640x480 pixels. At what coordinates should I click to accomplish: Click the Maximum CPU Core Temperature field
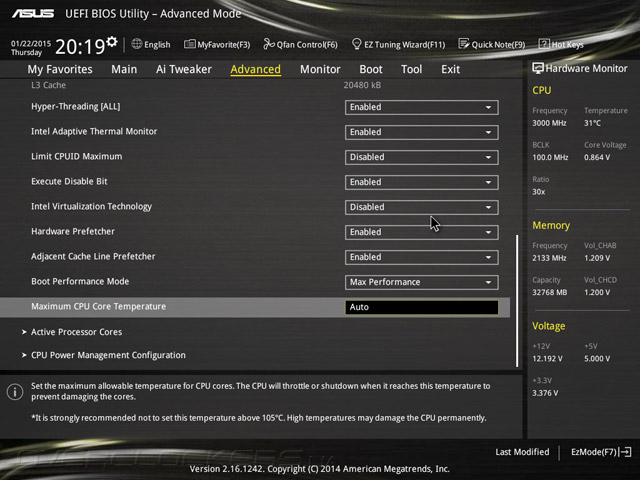[421, 307]
